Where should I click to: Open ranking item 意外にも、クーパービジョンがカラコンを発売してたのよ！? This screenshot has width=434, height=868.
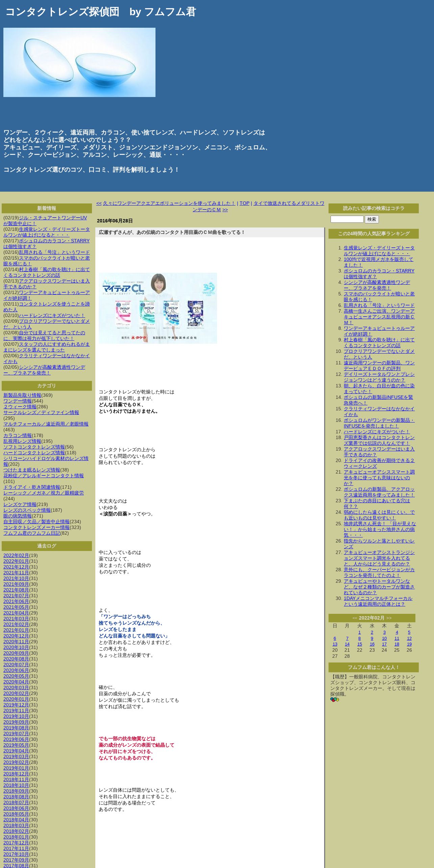point(379,572)
